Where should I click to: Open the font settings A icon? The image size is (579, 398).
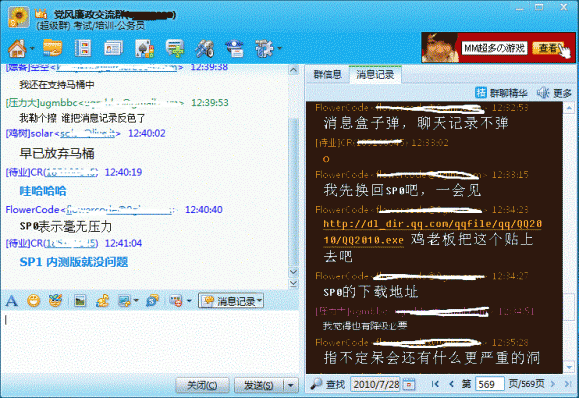(x=11, y=301)
